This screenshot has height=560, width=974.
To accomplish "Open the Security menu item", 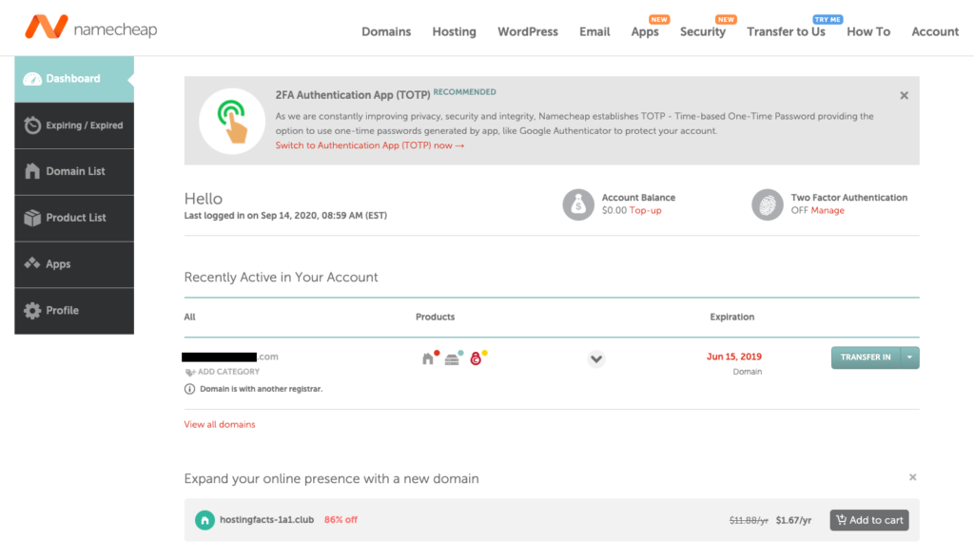I will pyautogui.click(x=703, y=31).
